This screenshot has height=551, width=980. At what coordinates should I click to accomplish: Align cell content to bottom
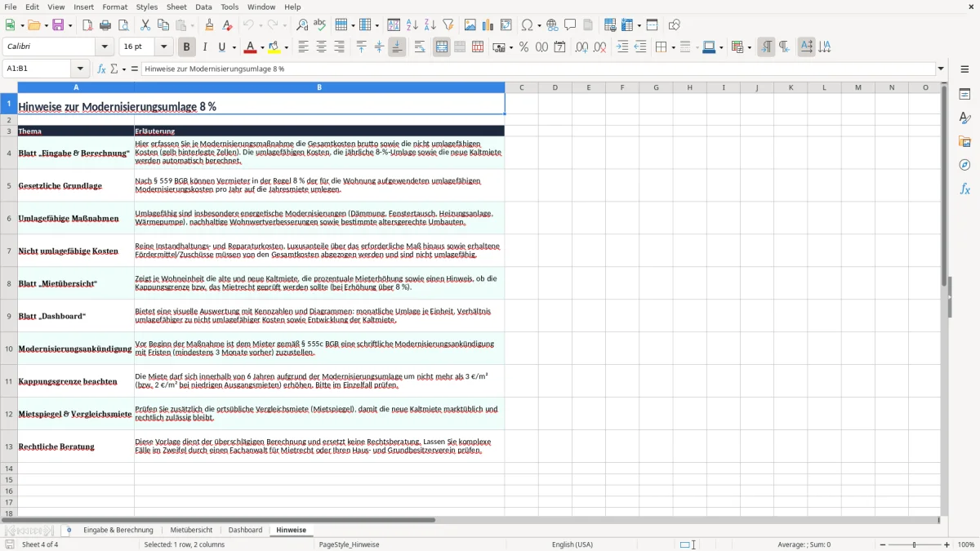click(x=397, y=47)
